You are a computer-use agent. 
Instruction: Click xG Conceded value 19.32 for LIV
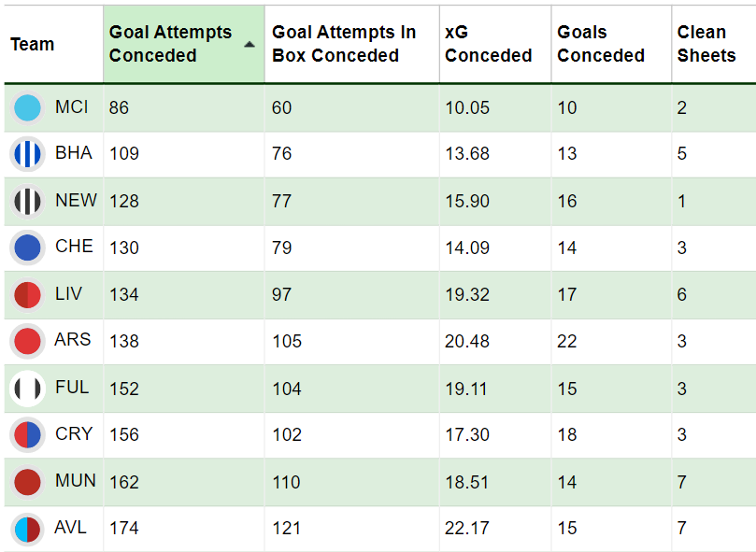click(466, 294)
